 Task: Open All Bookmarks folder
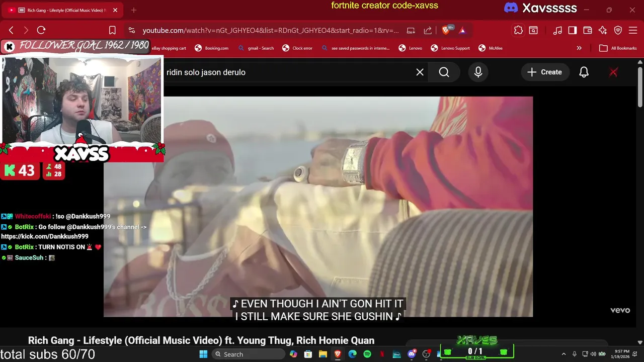(618, 48)
